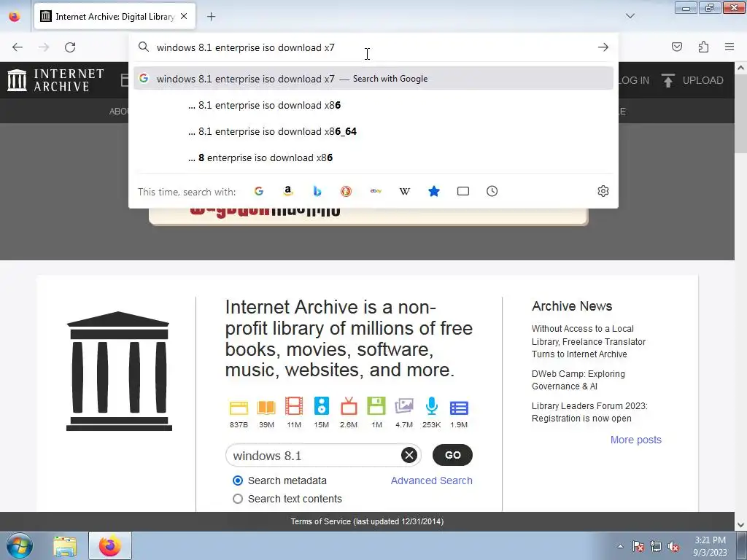Expand the list all tabs chevron
The height and width of the screenshot is (560, 747).
coord(630,16)
